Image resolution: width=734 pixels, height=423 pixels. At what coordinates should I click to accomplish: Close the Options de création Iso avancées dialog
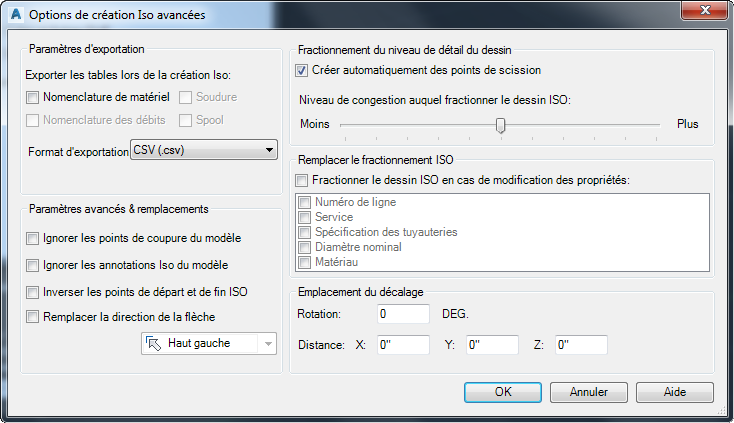705,10
